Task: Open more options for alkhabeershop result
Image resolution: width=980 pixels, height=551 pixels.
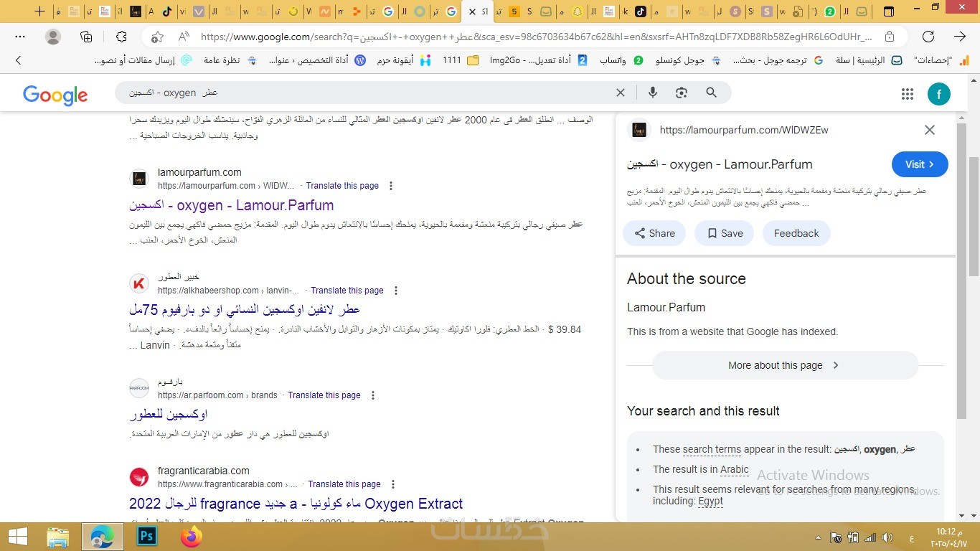Action: (x=396, y=291)
